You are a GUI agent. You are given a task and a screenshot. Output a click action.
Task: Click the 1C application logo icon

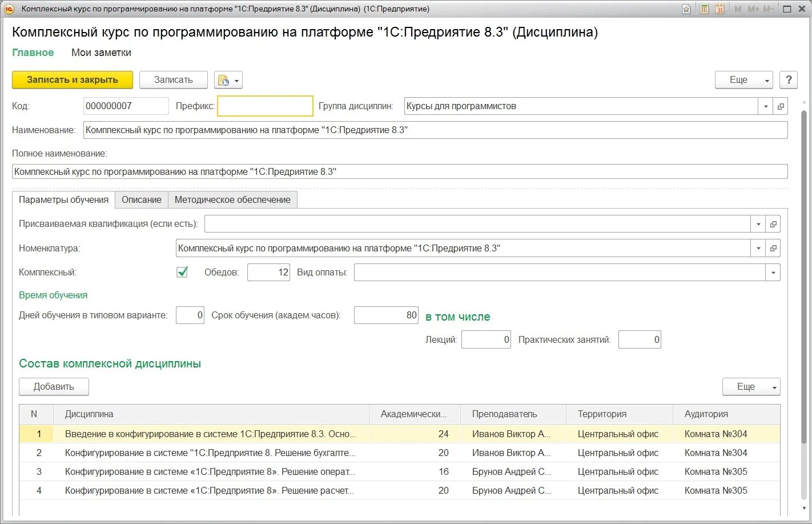click(9, 9)
